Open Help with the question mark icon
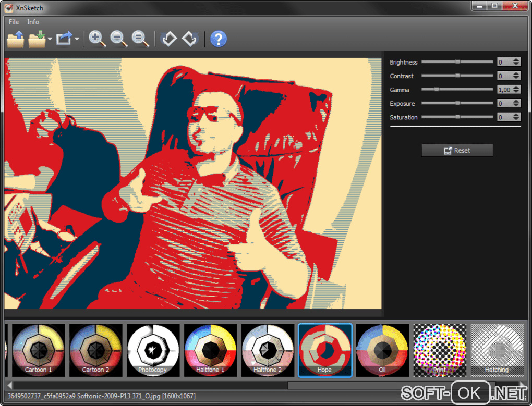This screenshot has width=532, height=406. [x=219, y=39]
